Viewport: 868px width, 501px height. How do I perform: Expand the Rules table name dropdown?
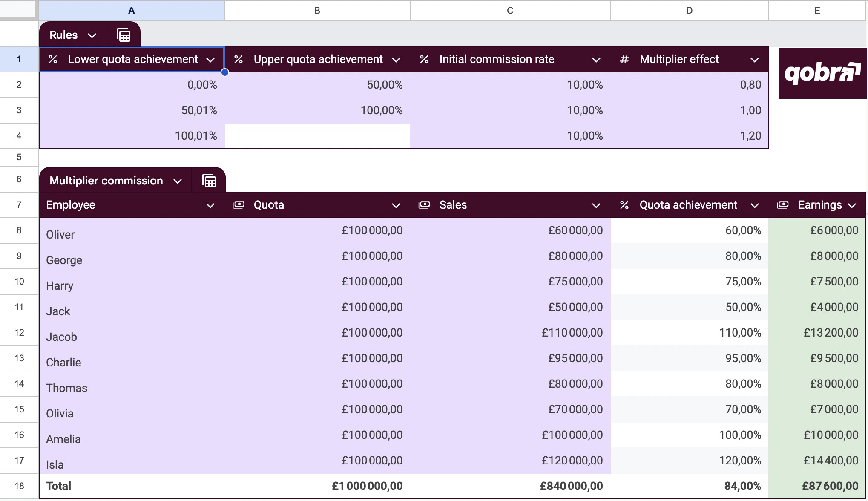92,35
